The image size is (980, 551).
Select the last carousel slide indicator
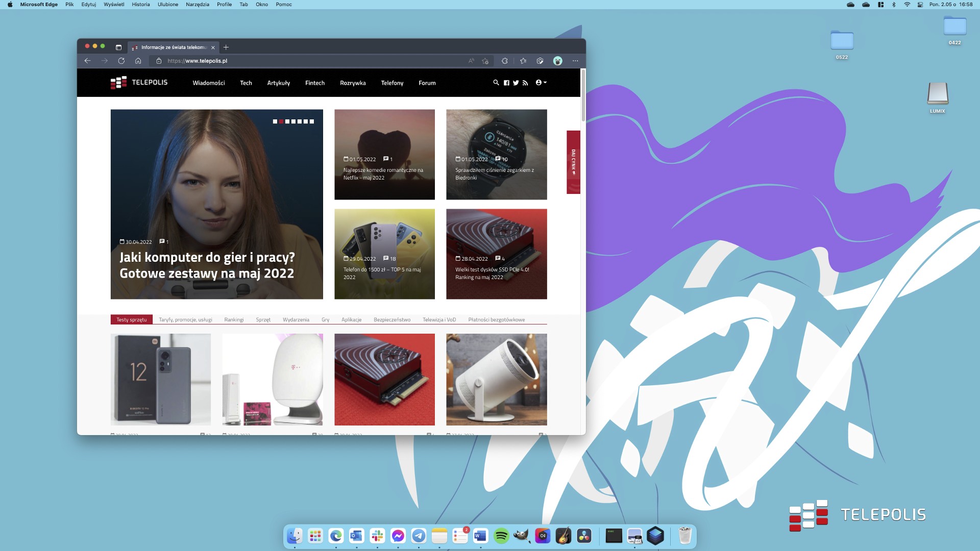[x=312, y=121]
